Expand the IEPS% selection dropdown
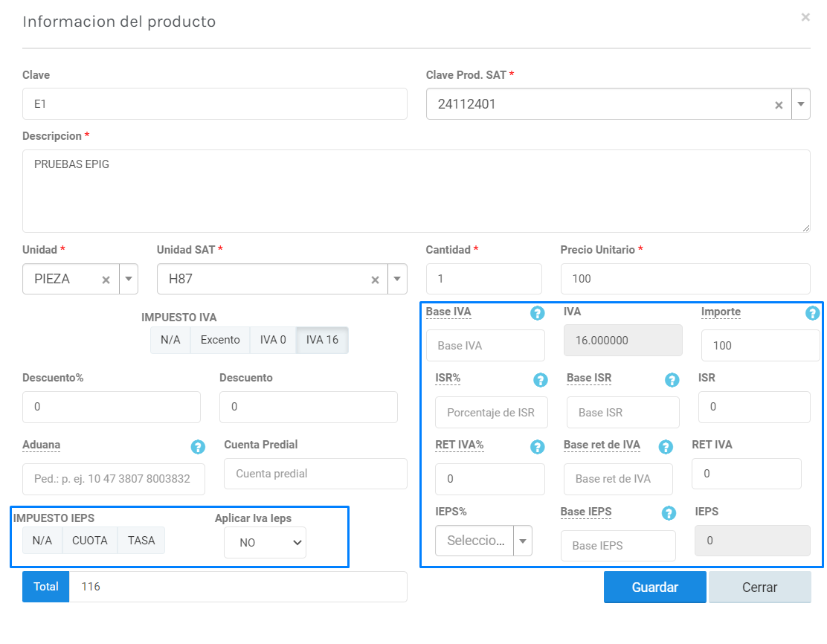This screenshot has width=827, height=644. click(x=523, y=541)
